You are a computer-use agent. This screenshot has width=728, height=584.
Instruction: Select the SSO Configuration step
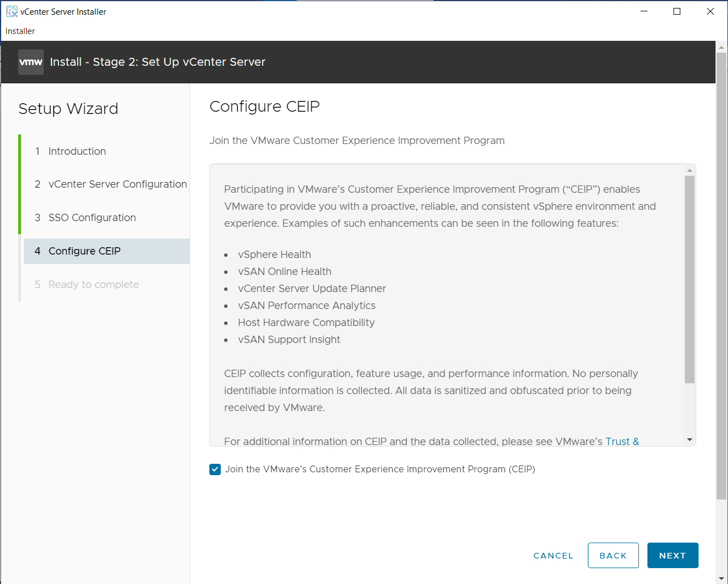click(x=91, y=217)
